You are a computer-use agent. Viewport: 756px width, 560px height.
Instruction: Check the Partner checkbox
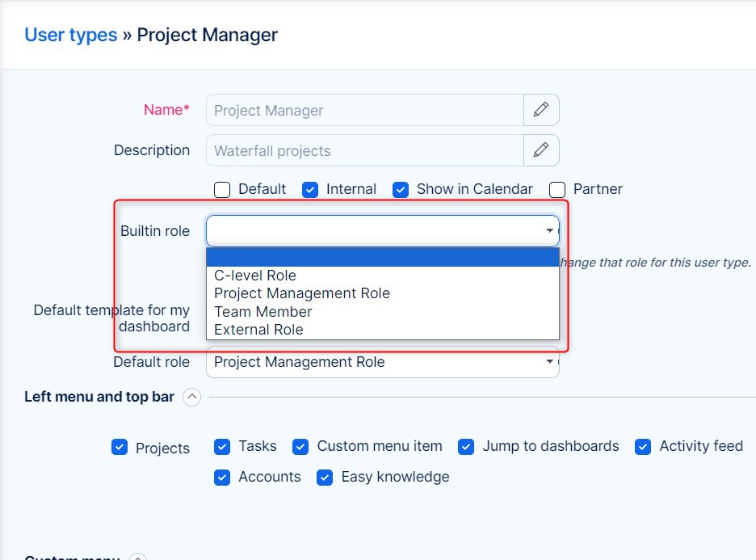(557, 190)
